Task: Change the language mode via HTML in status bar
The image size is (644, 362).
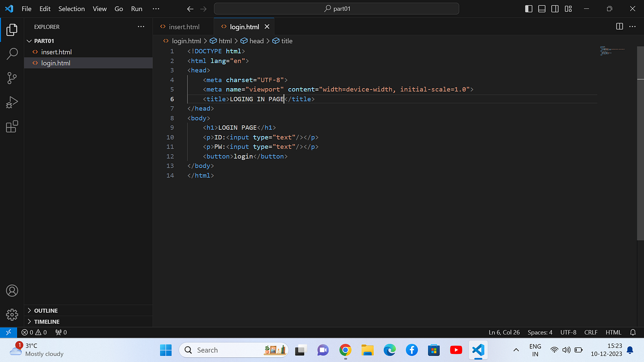Action: pos(613,332)
